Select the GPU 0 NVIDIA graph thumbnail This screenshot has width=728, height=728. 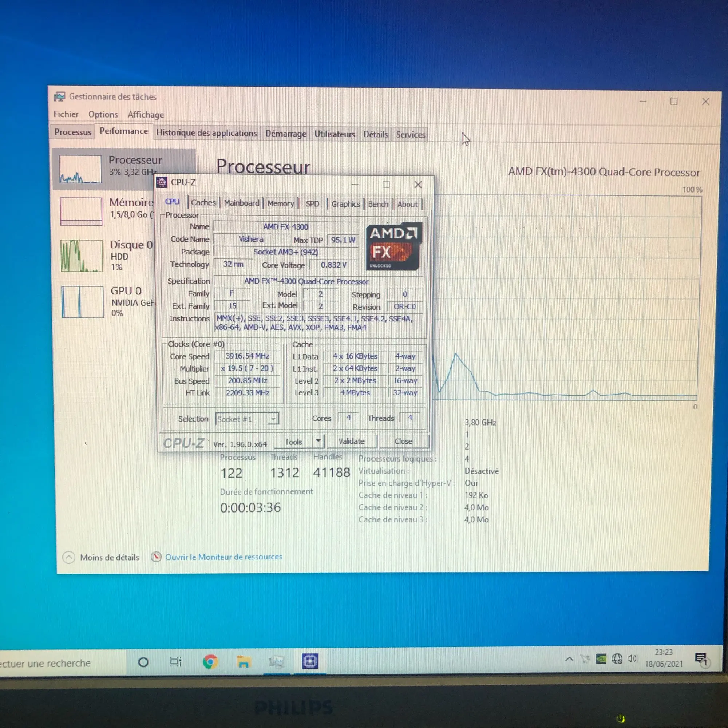(x=83, y=302)
